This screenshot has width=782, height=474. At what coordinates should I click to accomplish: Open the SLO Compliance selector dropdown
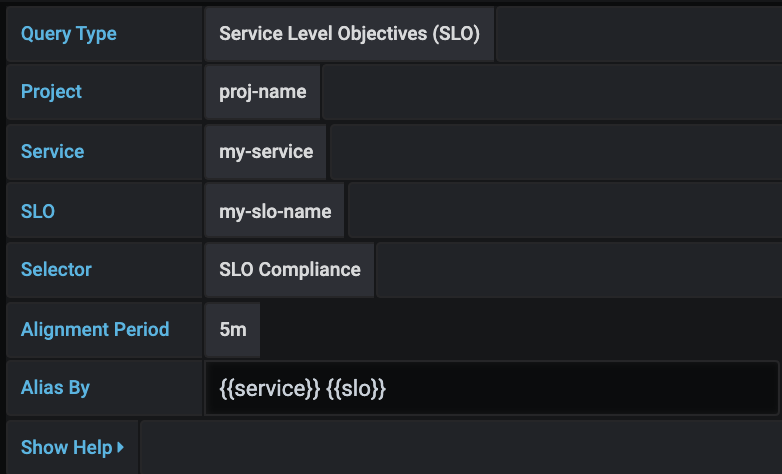click(289, 270)
